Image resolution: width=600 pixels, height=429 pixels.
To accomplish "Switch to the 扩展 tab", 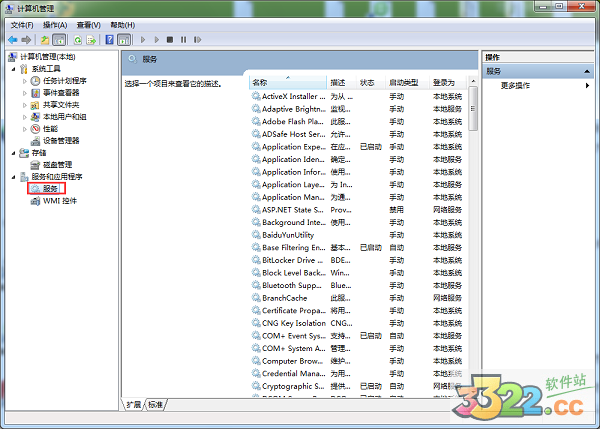I will coord(134,405).
